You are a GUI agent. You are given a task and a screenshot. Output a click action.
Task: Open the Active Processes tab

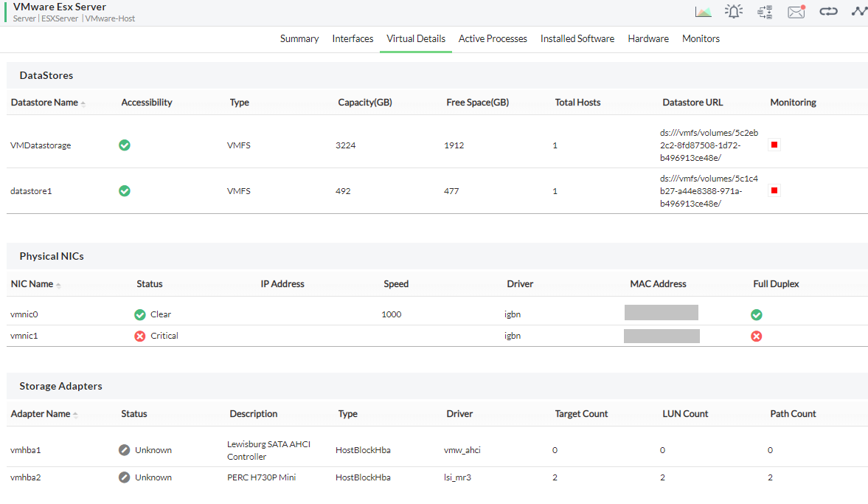pyautogui.click(x=493, y=38)
